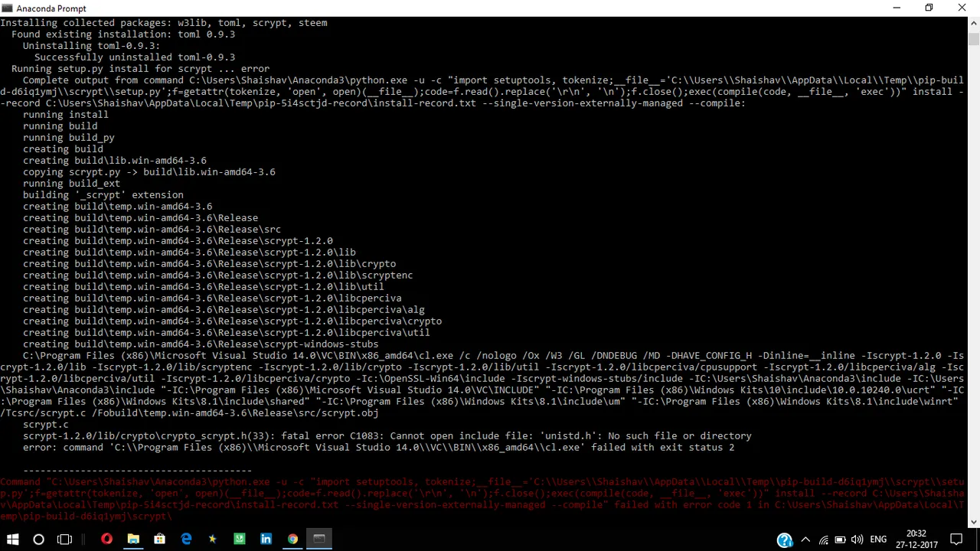
Task: Open the star icon app on taskbar
Action: 213,540
